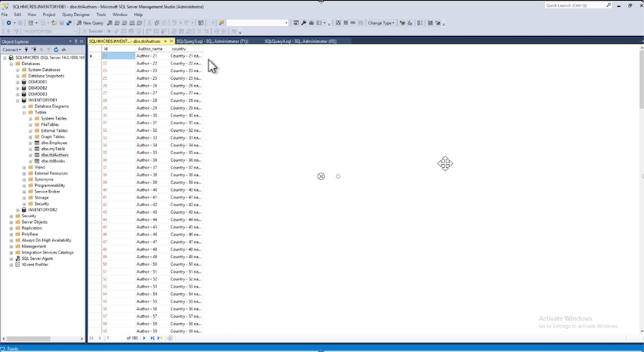The width and height of the screenshot is (644, 352).
Task: Click the Save All icon in toolbar
Action: [x=68, y=23]
